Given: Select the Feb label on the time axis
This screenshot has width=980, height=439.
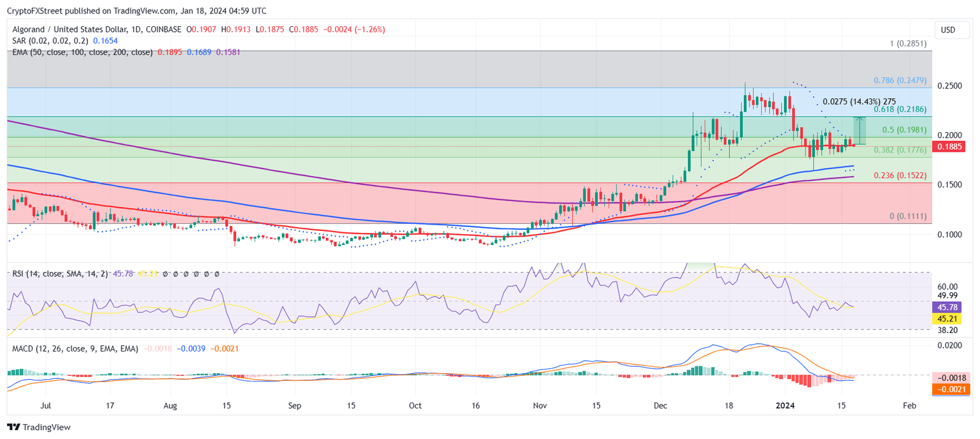Looking at the screenshot, I should pyautogui.click(x=909, y=405).
